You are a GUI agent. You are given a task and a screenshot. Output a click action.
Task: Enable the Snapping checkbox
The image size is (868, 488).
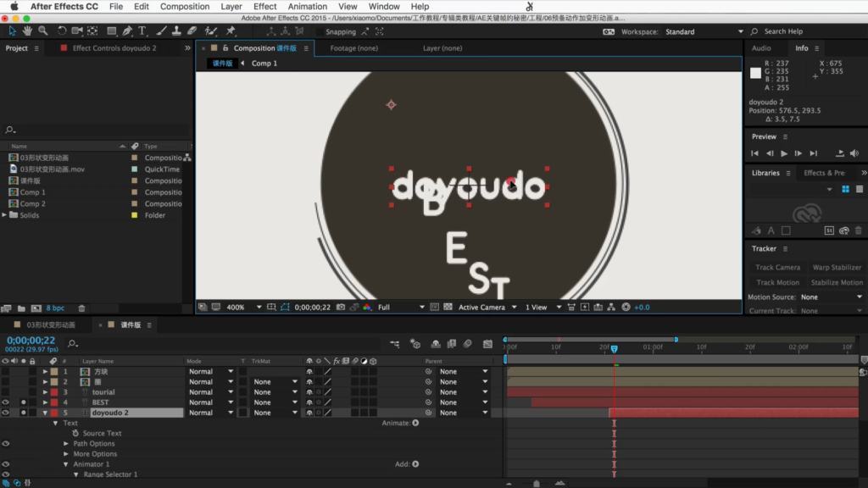coord(319,32)
